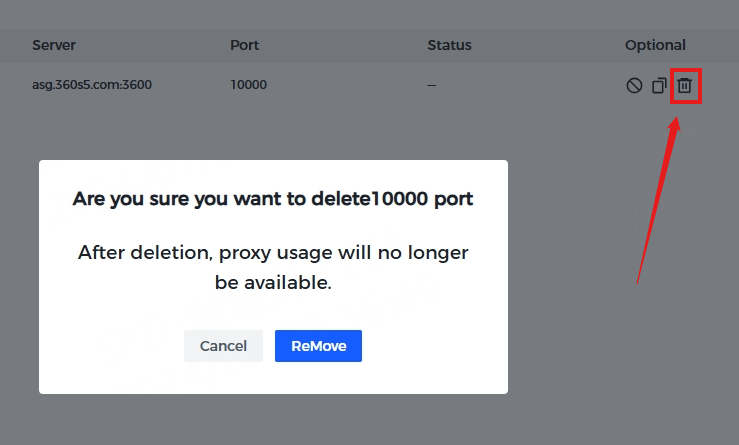Viewport: 739px width, 445px height.
Task: Click the "Are you sure" dialog heading
Action: point(273,199)
